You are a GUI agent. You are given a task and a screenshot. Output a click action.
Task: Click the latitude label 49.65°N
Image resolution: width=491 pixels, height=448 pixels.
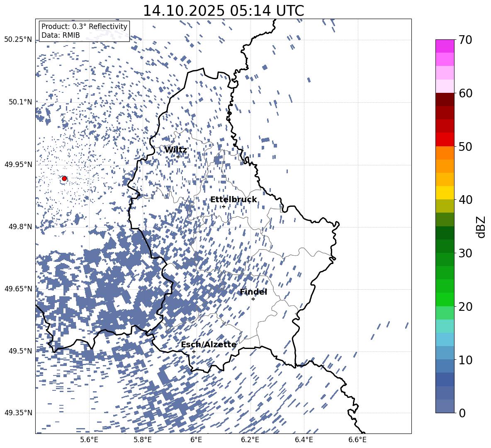18,288
